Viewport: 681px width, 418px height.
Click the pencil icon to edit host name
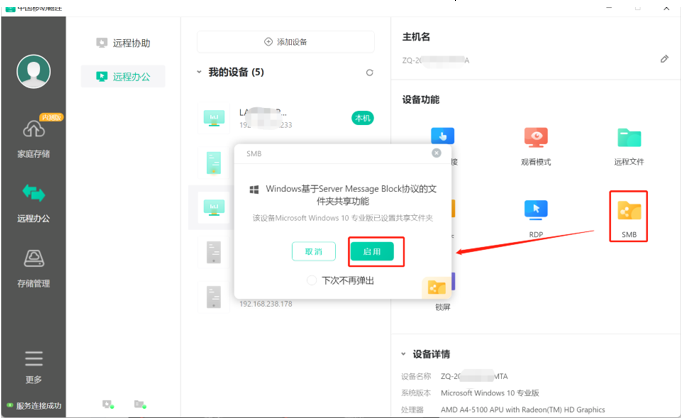[664, 59]
